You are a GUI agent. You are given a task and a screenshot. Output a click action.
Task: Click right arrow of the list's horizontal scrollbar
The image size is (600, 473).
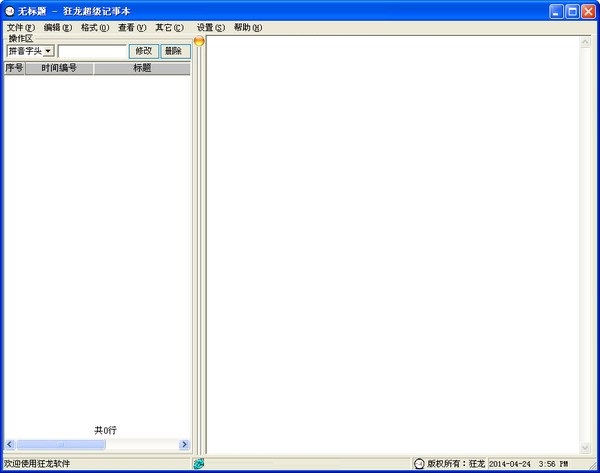(184, 444)
